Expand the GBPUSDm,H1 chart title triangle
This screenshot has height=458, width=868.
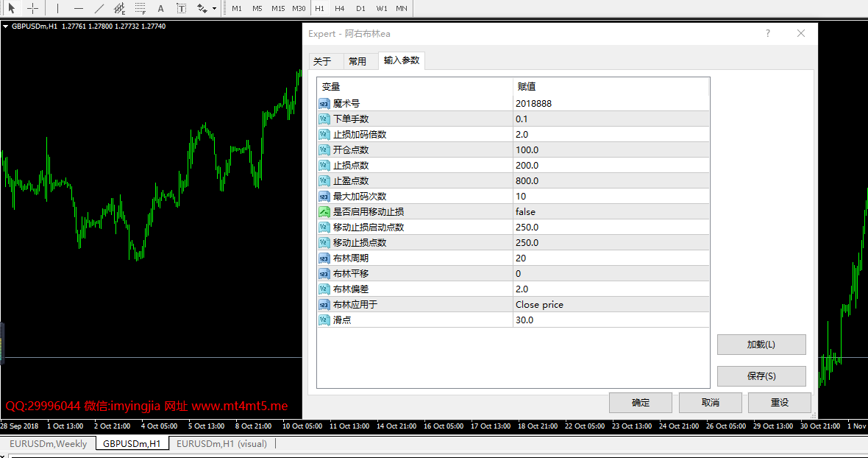click(5, 26)
